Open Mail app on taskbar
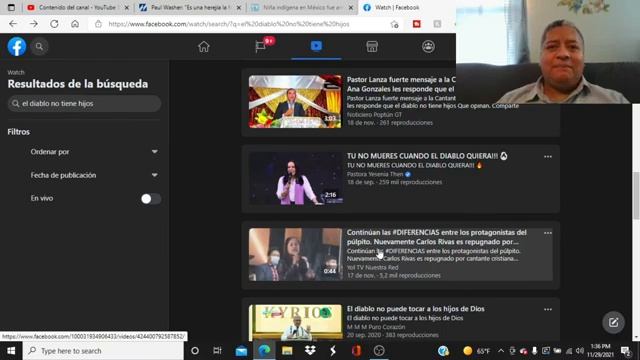 [241, 351]
